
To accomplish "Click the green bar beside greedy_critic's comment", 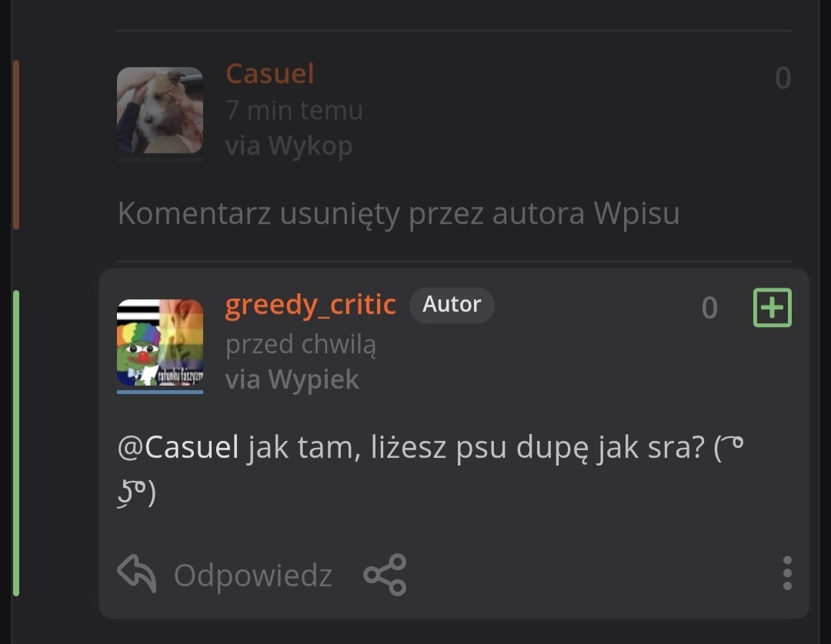I will click(x=16, y=443).
